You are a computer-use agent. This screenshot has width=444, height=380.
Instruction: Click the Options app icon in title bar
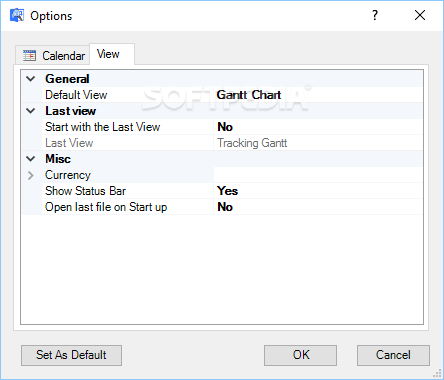(x=17, y=15)
